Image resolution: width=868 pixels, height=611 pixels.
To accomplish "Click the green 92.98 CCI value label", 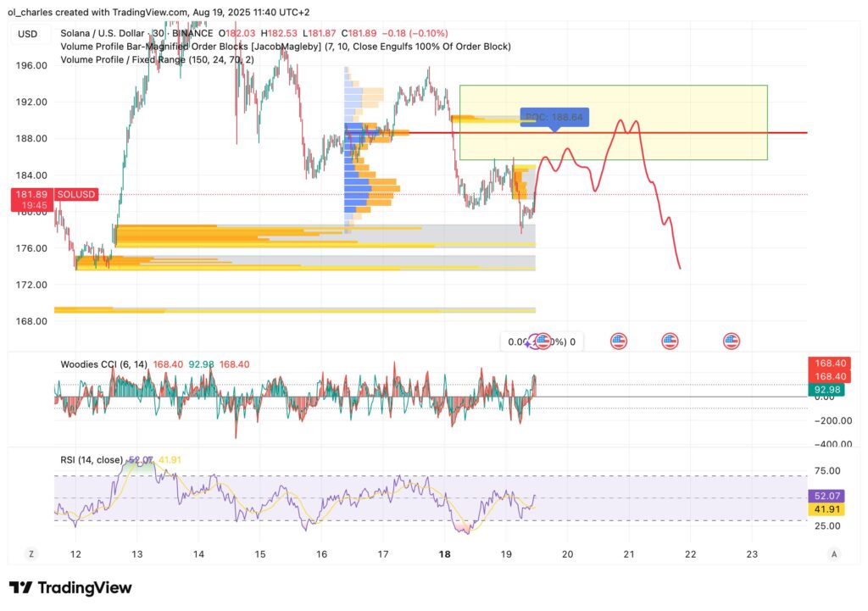I will [x=828, y=390].
